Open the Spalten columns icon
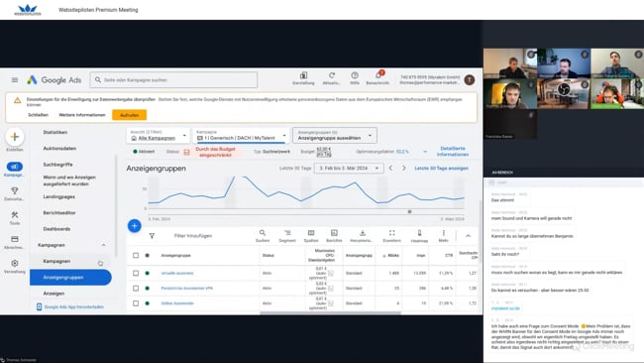Image resolution: width=644 pixels, height=363 pixels. pyautogui.click(x=311, y=233)
